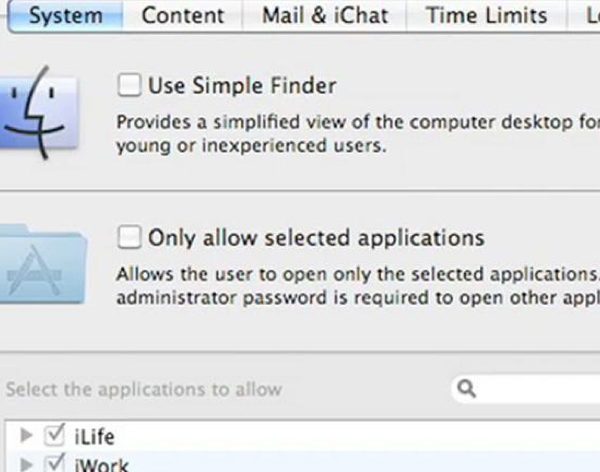Select the iLife row label
600x472 pixels.
(x=94, y=436)
